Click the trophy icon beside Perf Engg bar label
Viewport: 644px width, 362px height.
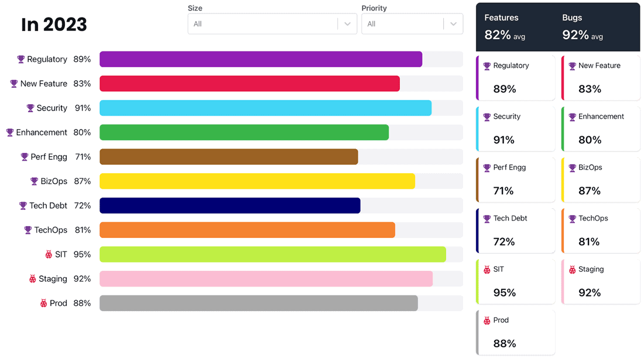(x=25, y=157)
